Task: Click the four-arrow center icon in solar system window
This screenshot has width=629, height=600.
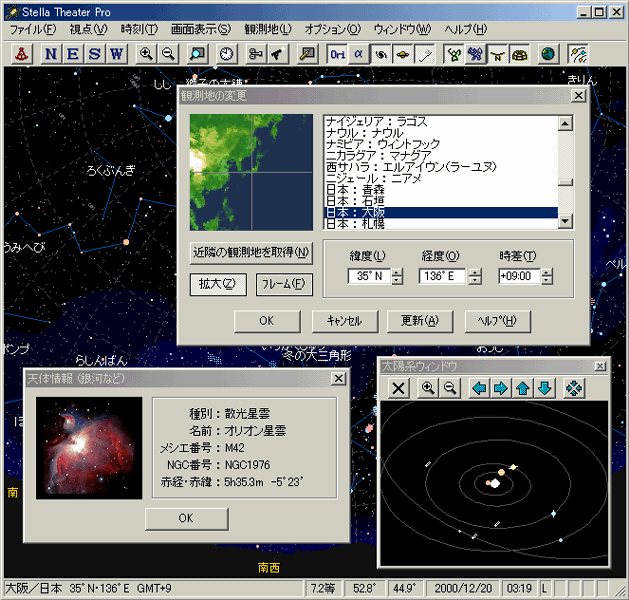Action: point(574,388)
